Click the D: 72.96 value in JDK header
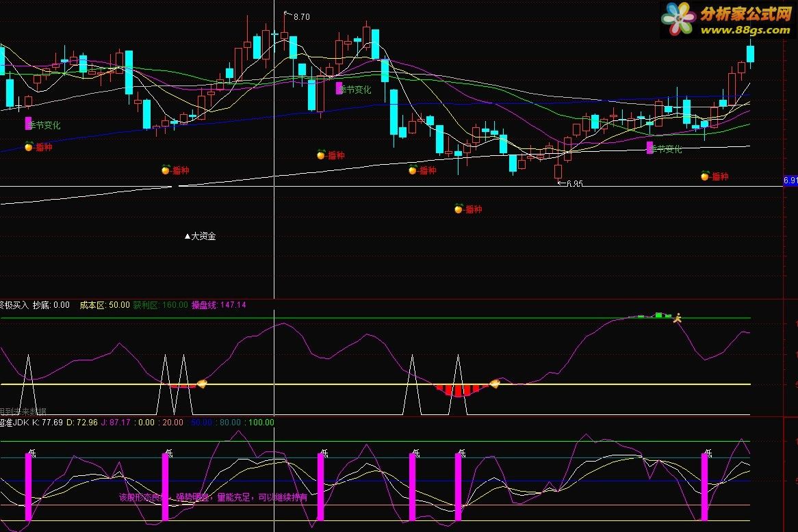Image resolution: width=798 pixels, height=532 pixels. click(x=82, y=423)
